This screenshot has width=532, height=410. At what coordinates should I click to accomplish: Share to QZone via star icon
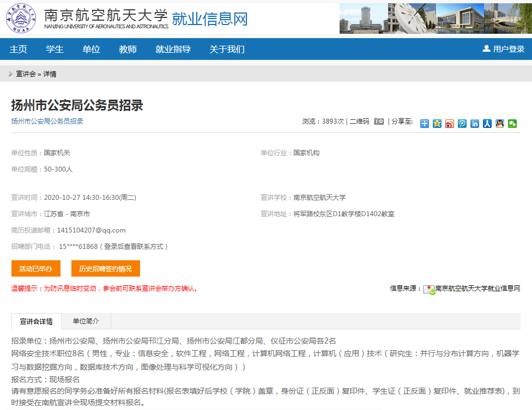(x=437, y=124)
